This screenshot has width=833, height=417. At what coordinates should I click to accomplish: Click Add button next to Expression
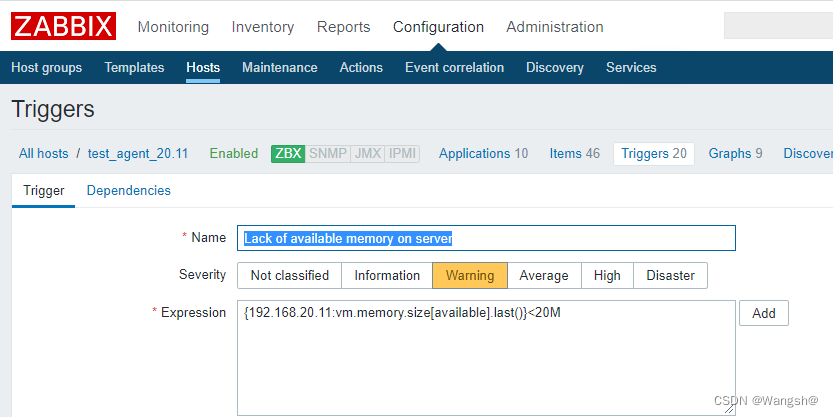[x=763, y=313]
